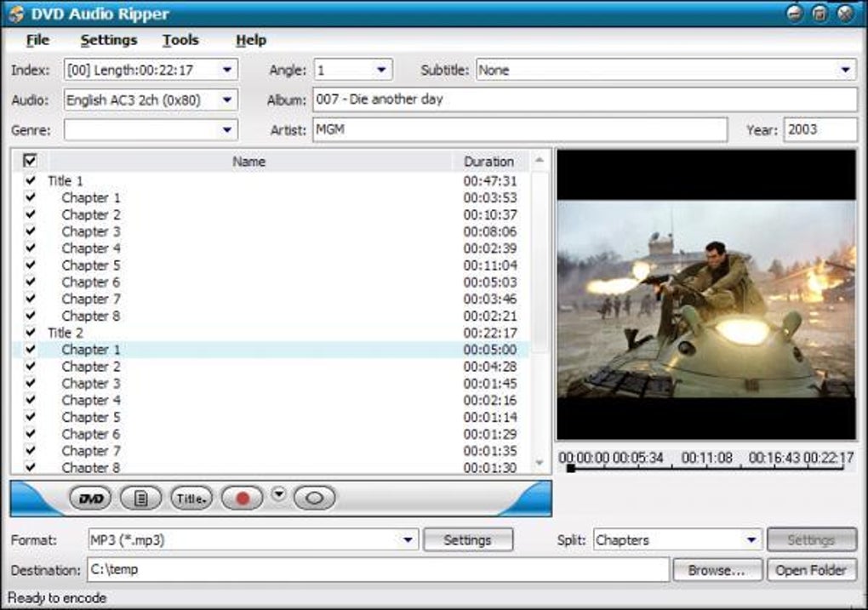Open the Settings menu
The image size is (868, 610).
click(109, 40)
